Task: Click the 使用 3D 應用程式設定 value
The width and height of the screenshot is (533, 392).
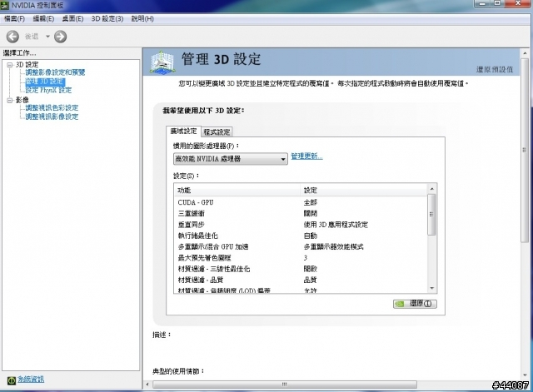Action: click(336, 225)
